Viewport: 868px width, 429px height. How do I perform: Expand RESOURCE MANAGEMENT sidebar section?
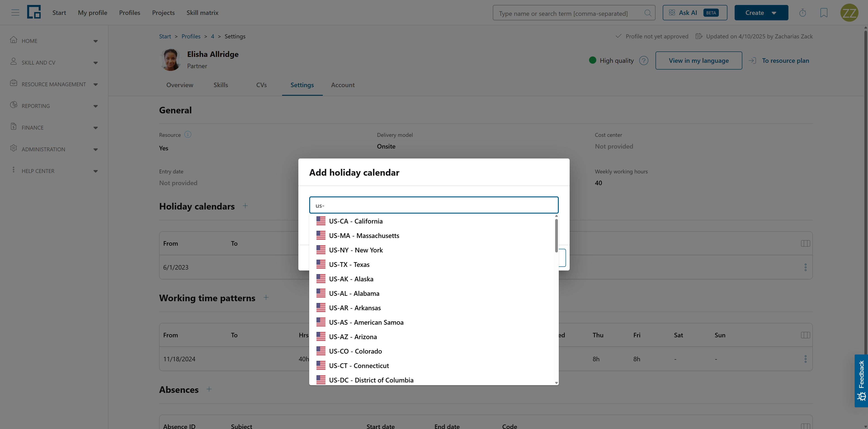(x=54, y=84)
